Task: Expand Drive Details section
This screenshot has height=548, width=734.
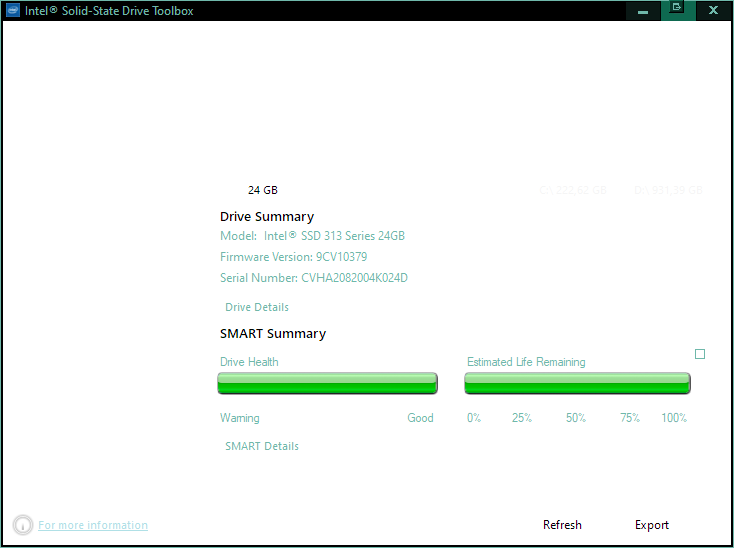Action: click(257, 307)
